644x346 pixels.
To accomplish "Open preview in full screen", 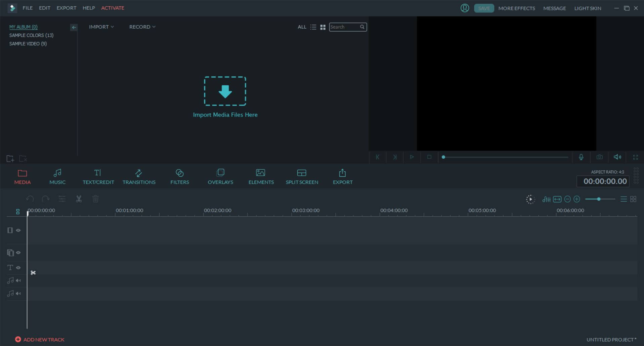I will (636, 157).
